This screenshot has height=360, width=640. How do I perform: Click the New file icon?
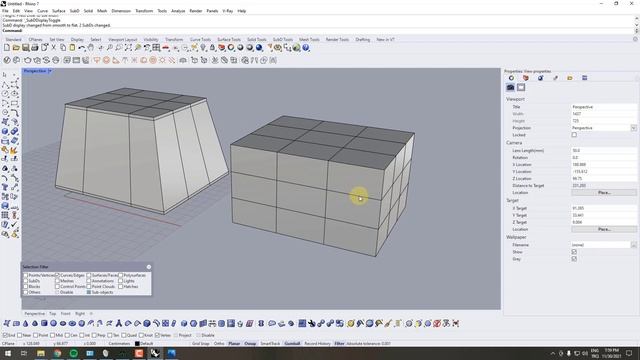tap(7, 48)
